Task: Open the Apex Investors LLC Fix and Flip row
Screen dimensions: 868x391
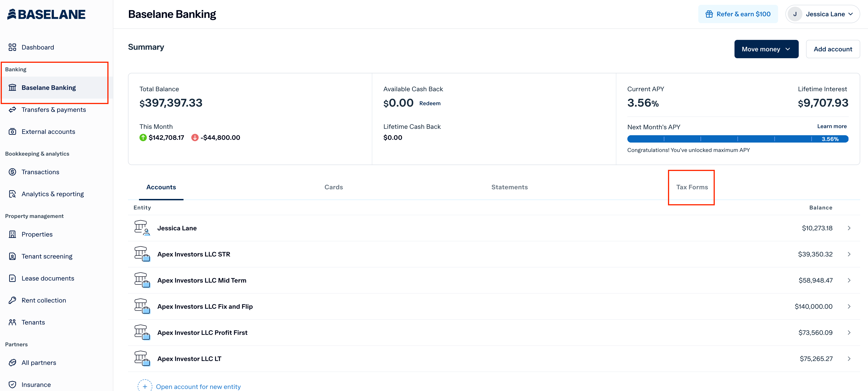Action: (205, 306)
